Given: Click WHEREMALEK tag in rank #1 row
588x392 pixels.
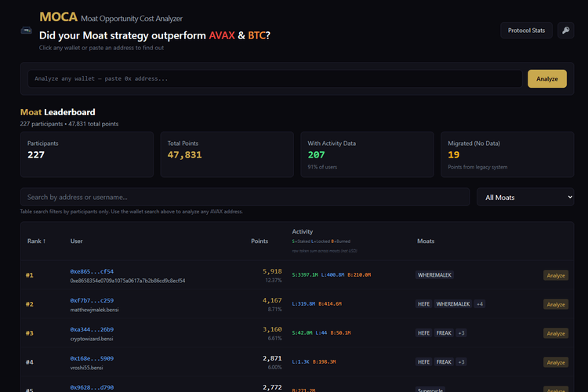Looking at the screenshot, I should tap(434, 275).
